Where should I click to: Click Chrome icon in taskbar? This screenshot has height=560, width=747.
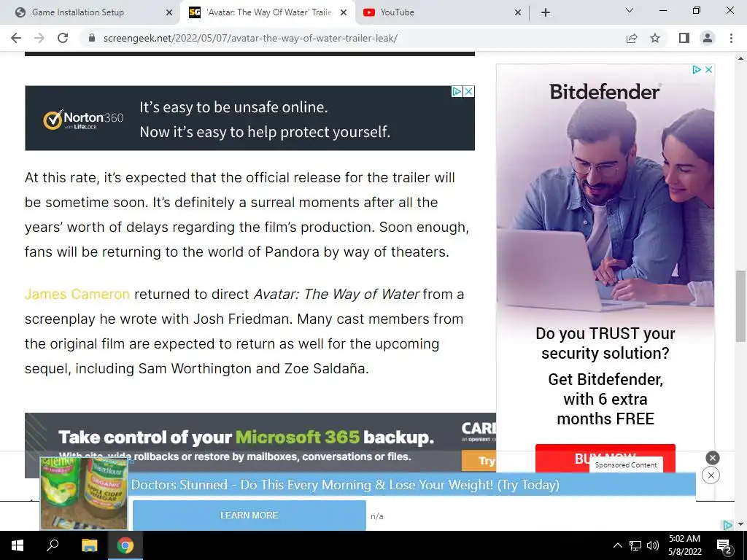[125, 545]
